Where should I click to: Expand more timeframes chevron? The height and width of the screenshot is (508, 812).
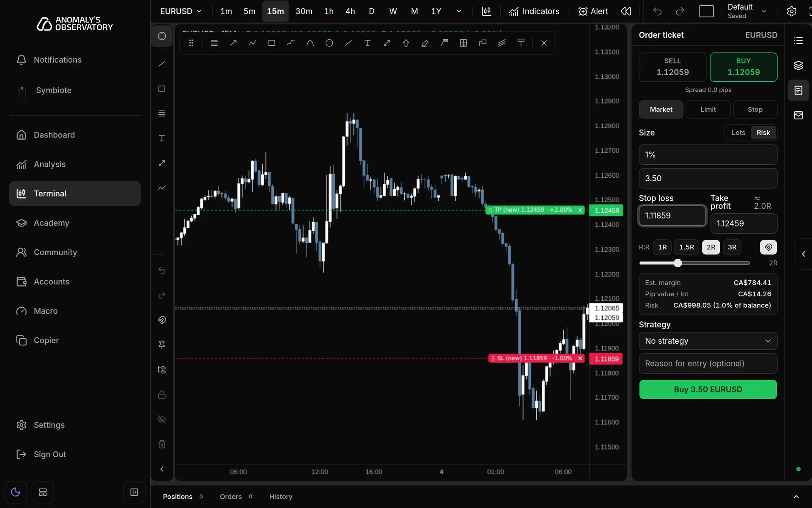(458, 11)
